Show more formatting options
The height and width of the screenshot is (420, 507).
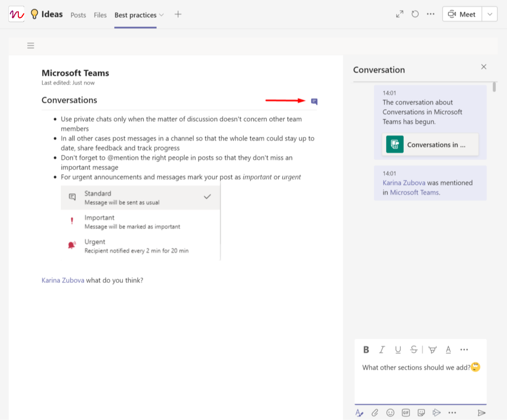click(x=464, y=350)
